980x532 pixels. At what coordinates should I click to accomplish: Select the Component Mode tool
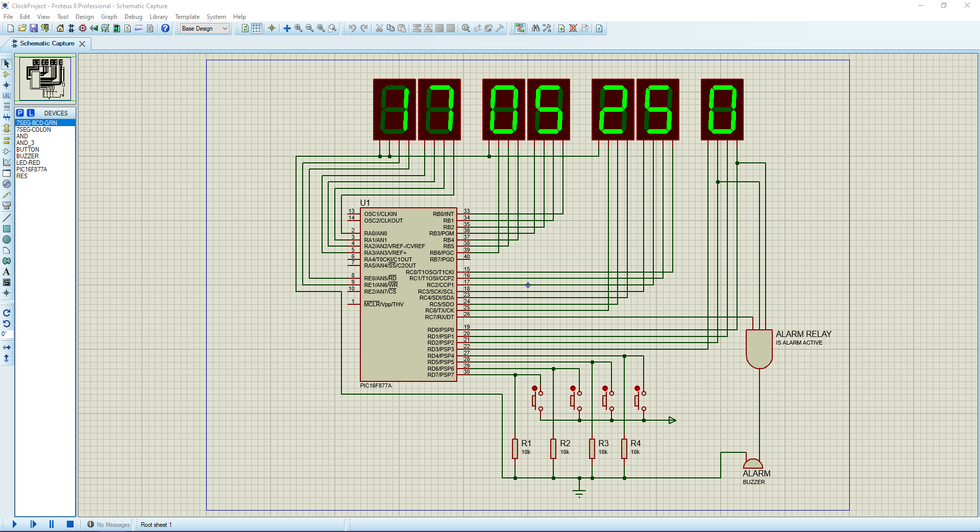coord(7,75)
